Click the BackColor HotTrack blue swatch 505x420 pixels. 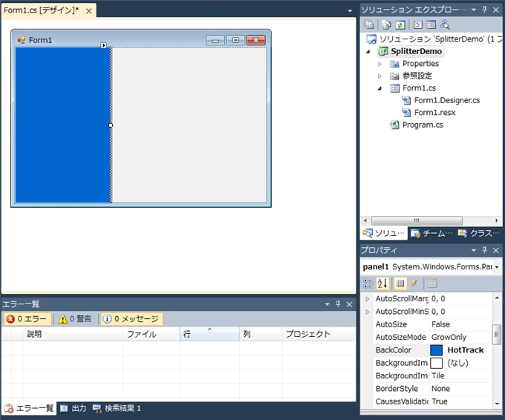tap(437, 350)
